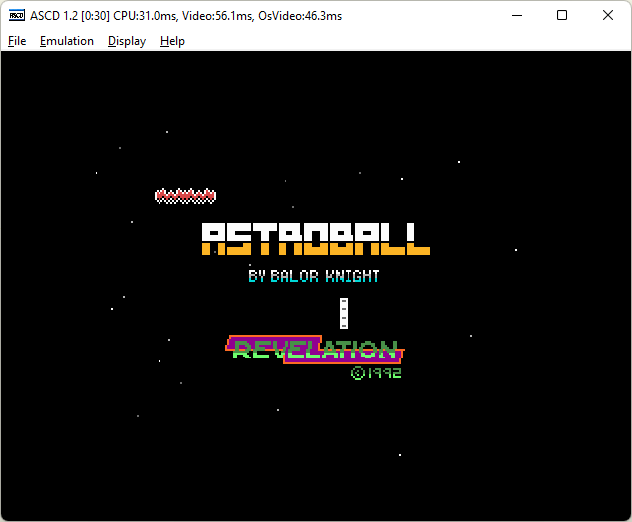Click the ASCD application icon in title bar
This screenshot has width=632, height=522.
[17, 16]
